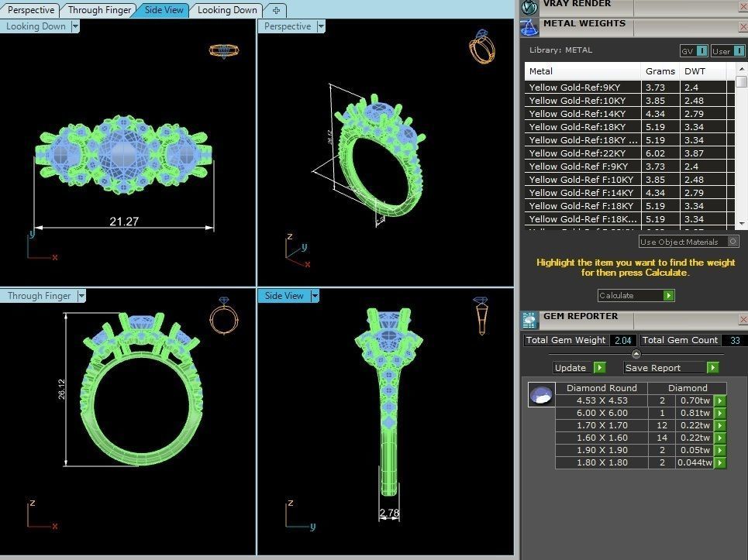Screen dimensions: 748x560
Task: Click the Perspective orientation ring icon
Action: (482, 46)
